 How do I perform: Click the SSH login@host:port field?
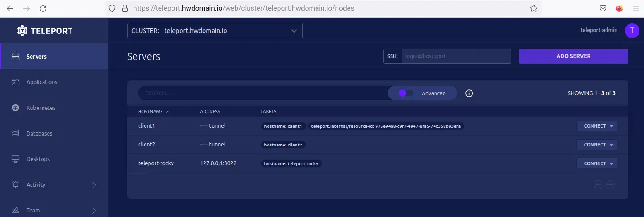(456, 56)
